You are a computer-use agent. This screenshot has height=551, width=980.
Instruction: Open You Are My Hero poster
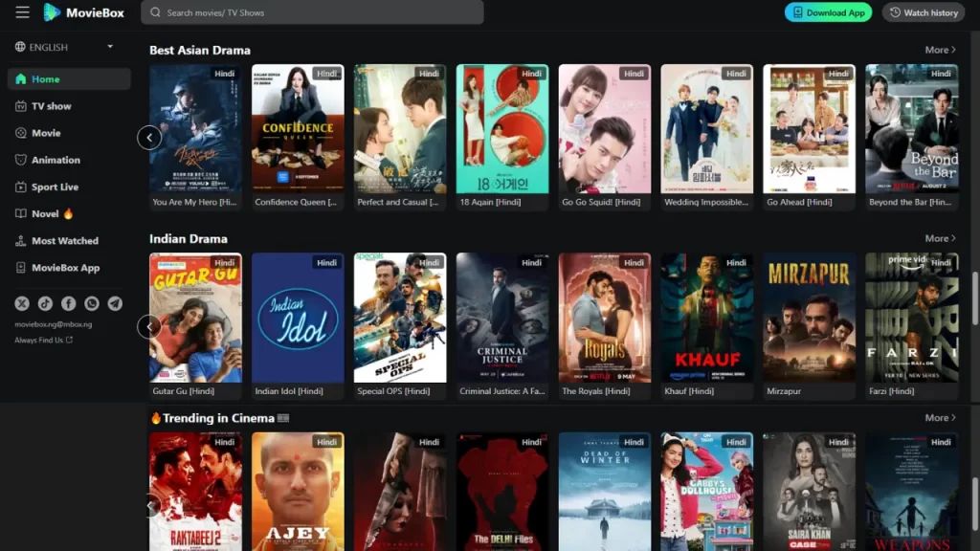pos(195,129)
